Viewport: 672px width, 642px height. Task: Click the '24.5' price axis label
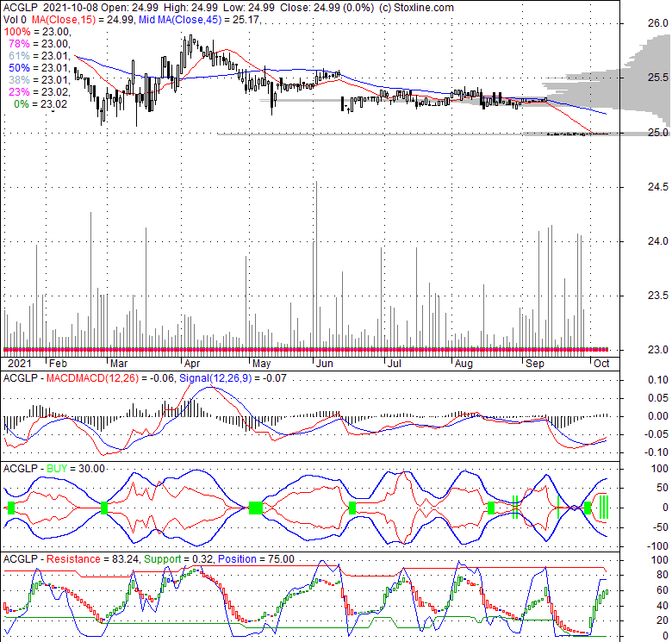pos(658,187)
